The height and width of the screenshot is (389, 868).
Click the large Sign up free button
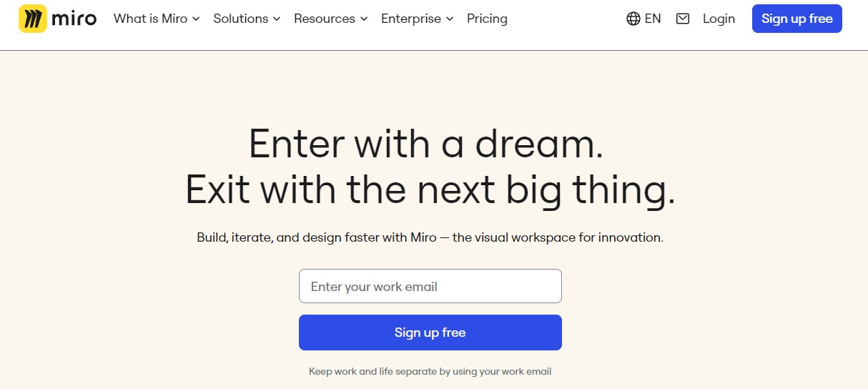[x=430, y=333]
